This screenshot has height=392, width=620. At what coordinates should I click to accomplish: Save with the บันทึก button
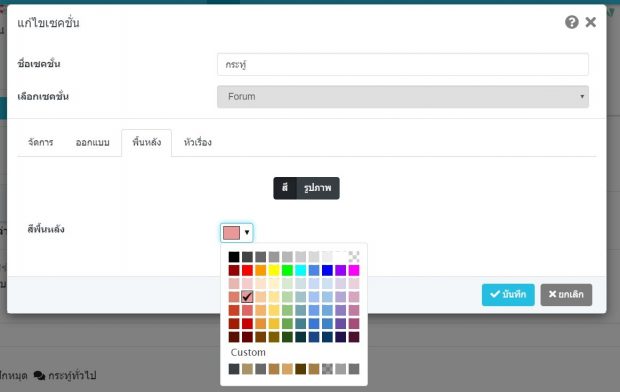click(x=508, y=295)
